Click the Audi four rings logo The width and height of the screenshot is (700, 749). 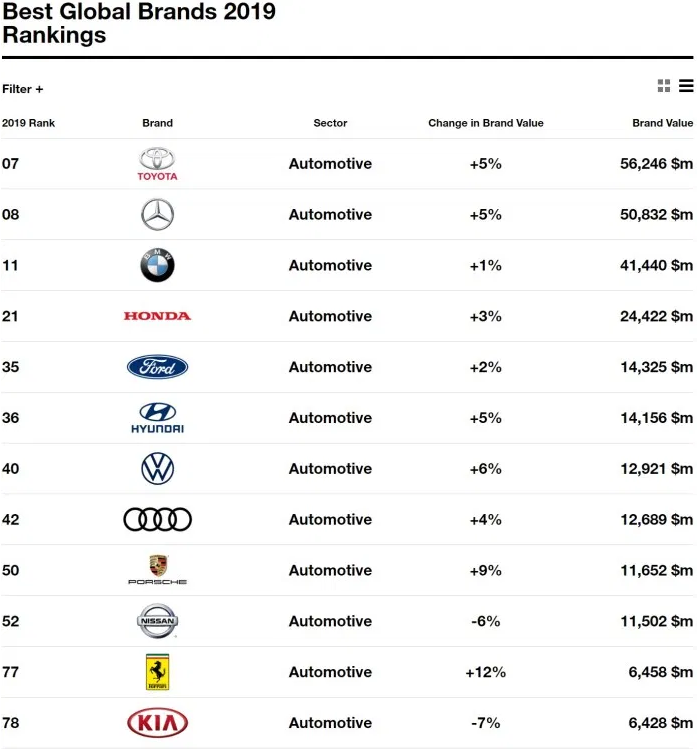coord(157,520)
